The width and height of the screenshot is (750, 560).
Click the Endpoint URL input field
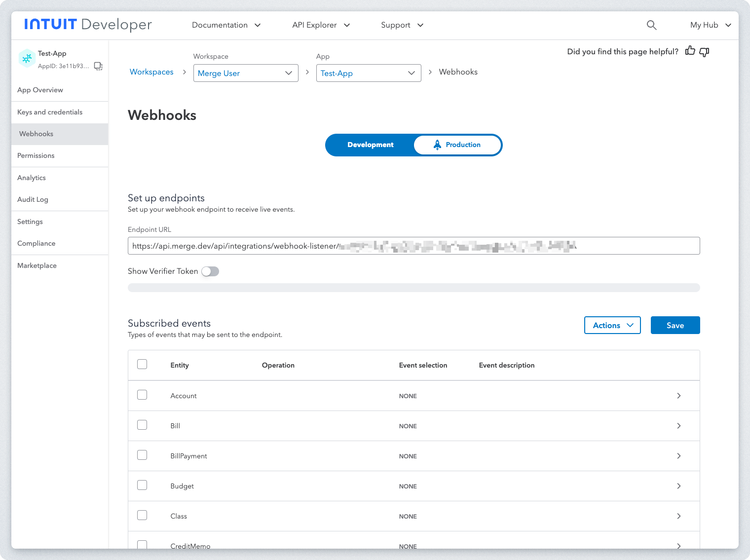pyautogui.click(x=413, y=246)
